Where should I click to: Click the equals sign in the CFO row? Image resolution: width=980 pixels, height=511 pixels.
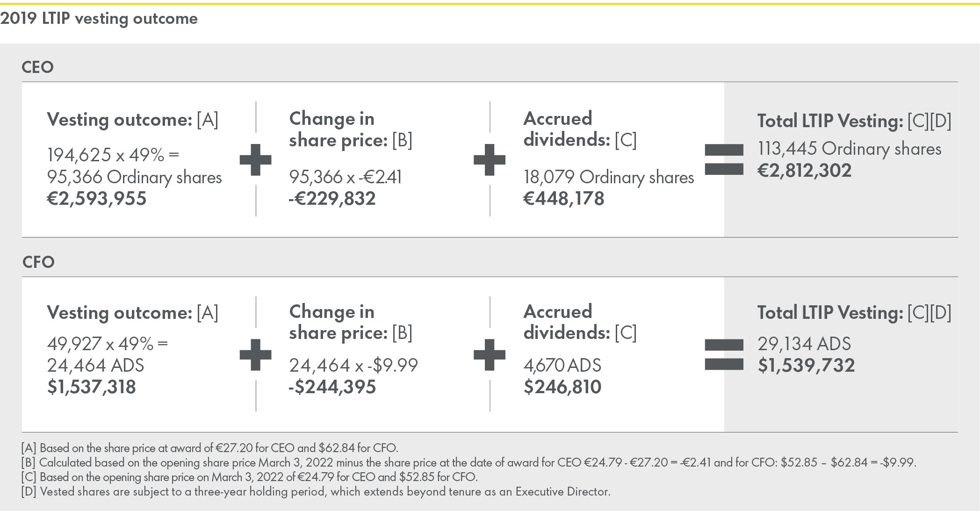pos(724,354)
